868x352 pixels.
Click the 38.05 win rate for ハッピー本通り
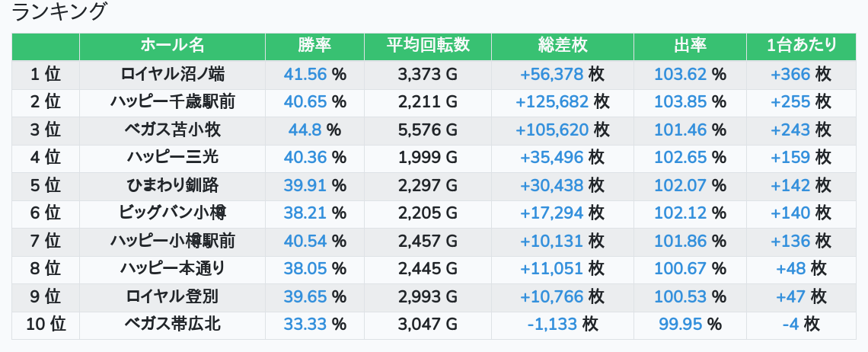pyautogui.click(x=305, y=269)
